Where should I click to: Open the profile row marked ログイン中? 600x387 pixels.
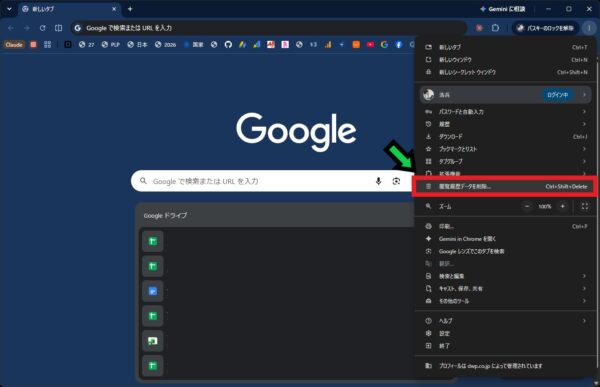[506, 95]
